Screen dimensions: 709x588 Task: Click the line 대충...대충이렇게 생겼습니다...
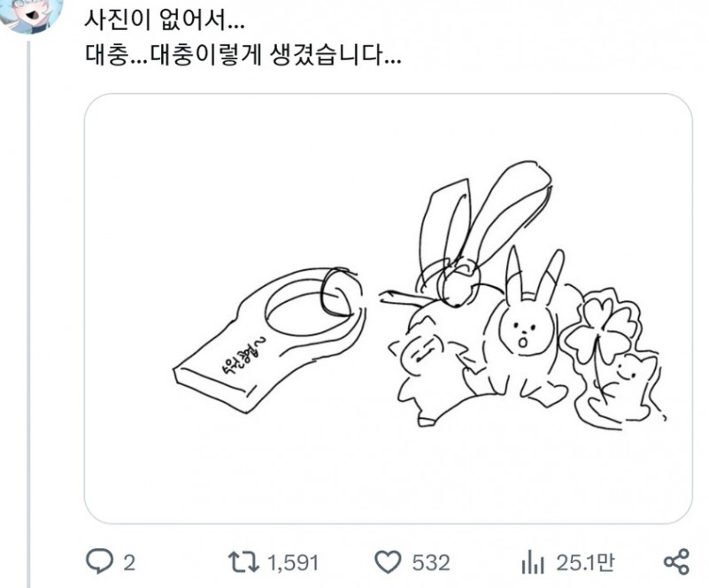point(243,55)
